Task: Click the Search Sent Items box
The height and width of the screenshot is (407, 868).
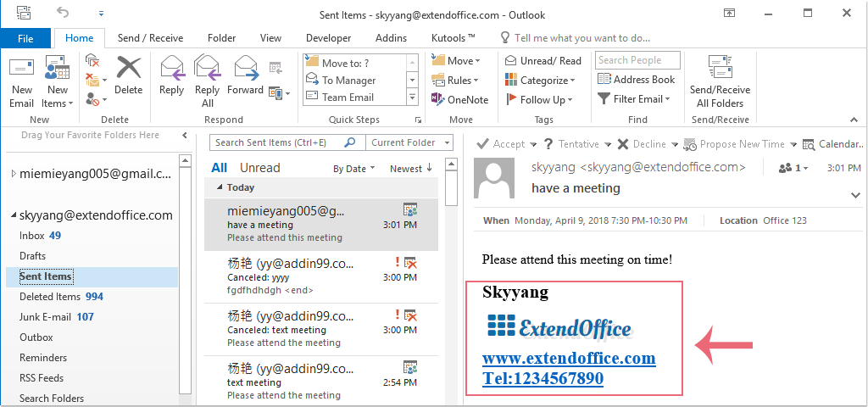Action: tap(287, 142)
